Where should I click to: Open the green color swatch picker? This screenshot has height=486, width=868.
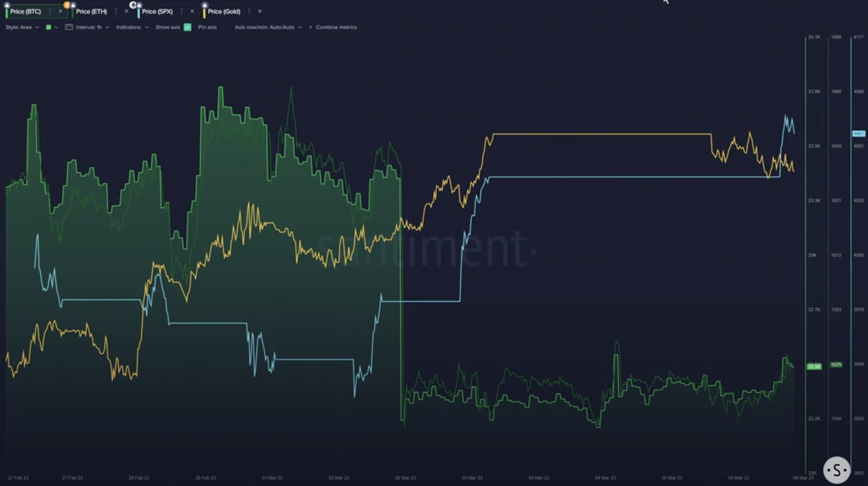(x=52, y=27)
